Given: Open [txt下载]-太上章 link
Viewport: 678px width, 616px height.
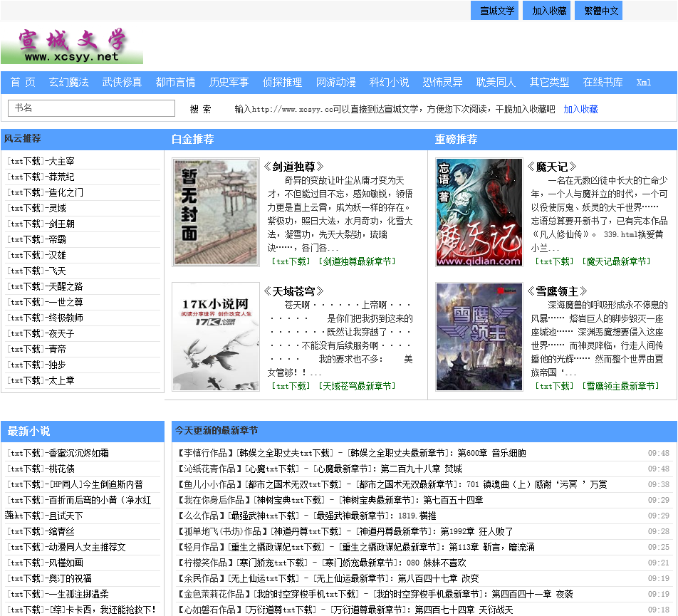Looking at the screenshot, I should [41, 380].
